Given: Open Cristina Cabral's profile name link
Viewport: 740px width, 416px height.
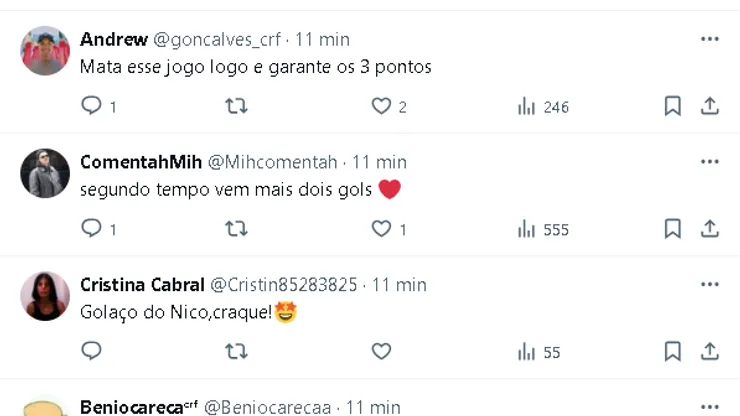Looking at the screenshot, I should click(142, 285).
